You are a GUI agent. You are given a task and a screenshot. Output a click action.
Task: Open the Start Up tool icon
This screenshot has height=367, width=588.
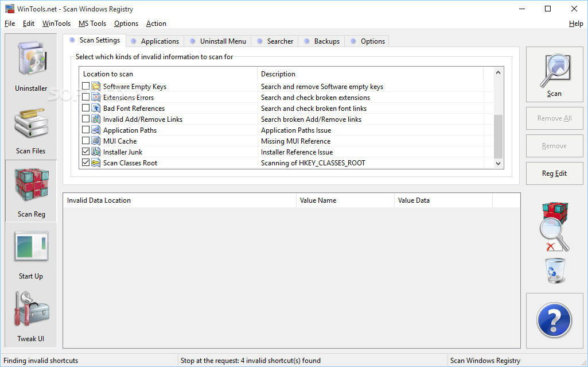point(32,246)
